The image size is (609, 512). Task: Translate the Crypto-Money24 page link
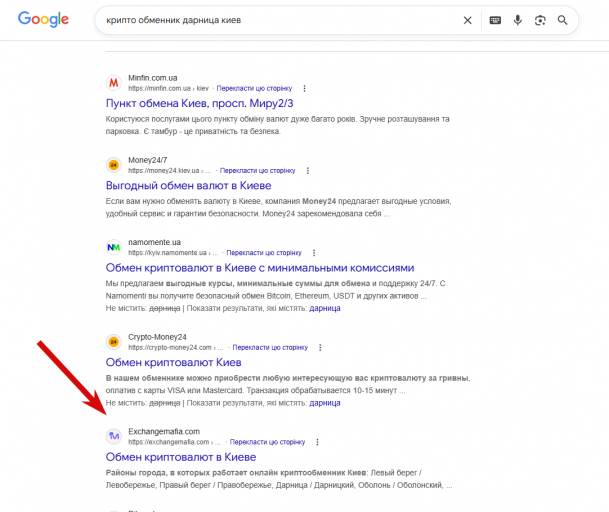[270, 347]
